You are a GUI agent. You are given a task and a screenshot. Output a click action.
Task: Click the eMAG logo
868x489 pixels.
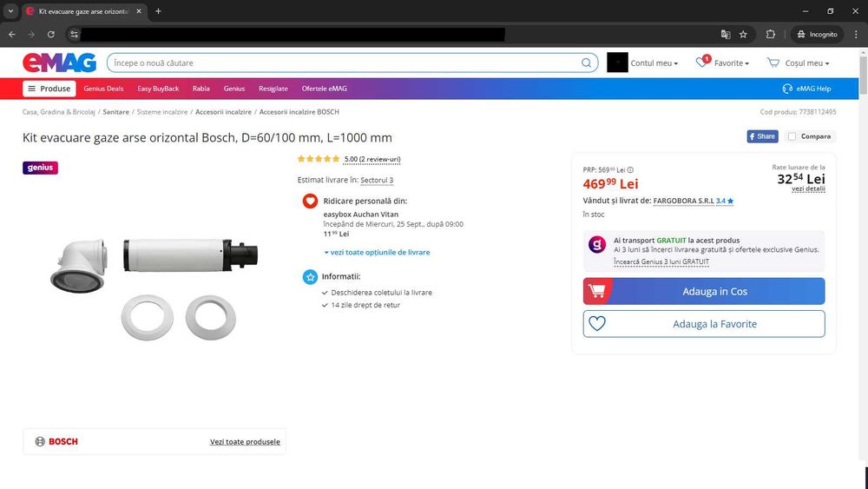pyautogui.click(x=58, y=63)
